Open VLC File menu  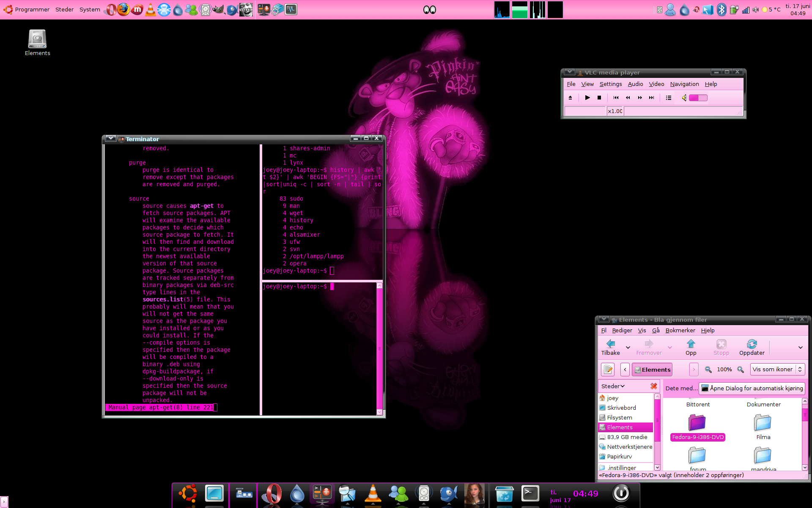point(571,84)
